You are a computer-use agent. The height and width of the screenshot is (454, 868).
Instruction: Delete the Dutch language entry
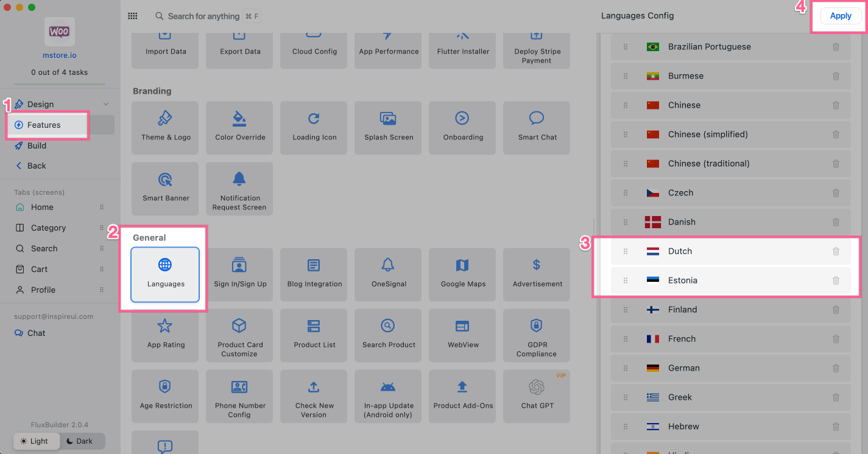(836, 251)
